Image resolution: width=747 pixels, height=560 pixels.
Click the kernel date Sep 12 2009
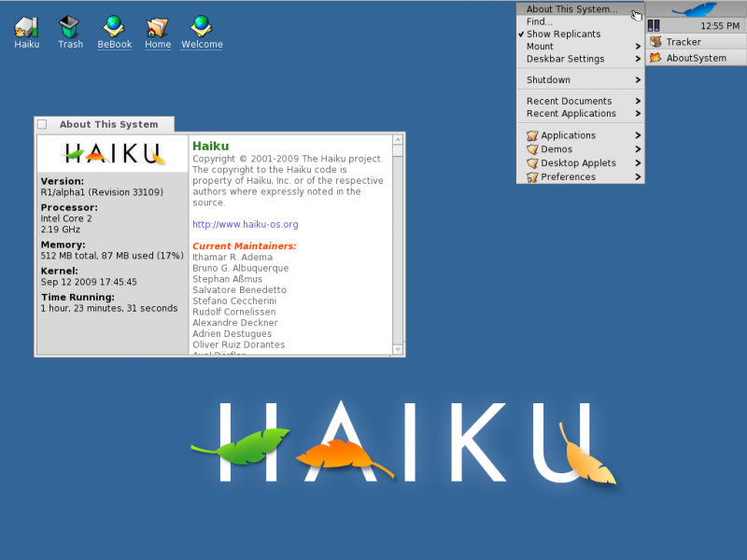tap(89, 282)
